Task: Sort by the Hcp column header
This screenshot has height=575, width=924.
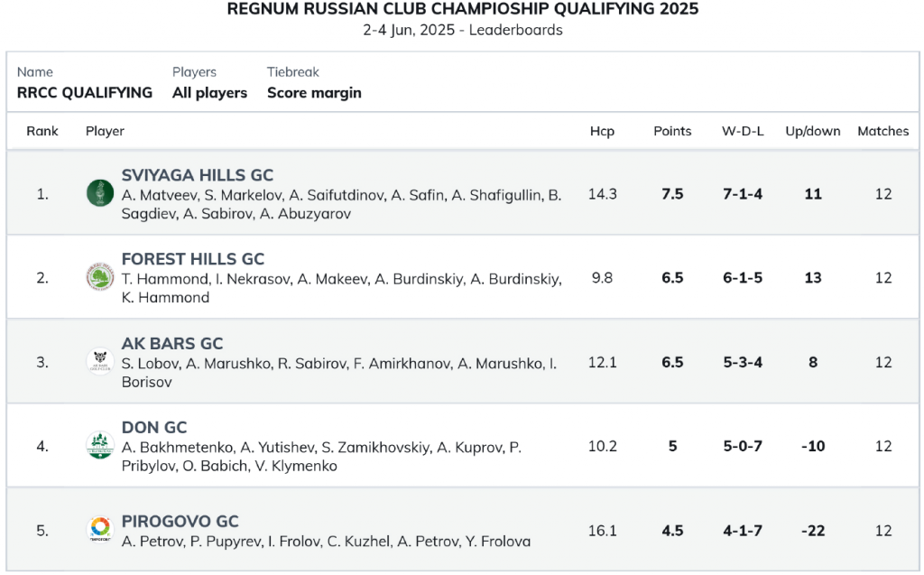Action: (602, 131)
